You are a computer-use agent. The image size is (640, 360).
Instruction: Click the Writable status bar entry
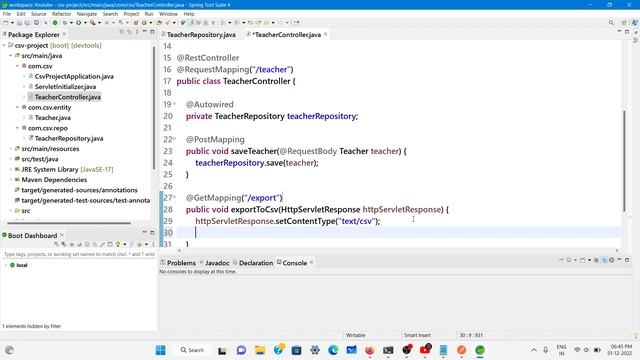pos(356,335)
